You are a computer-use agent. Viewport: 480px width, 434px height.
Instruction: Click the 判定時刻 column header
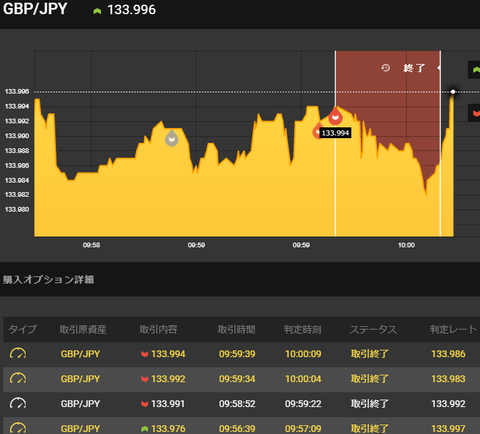click(x=303, y=329)
